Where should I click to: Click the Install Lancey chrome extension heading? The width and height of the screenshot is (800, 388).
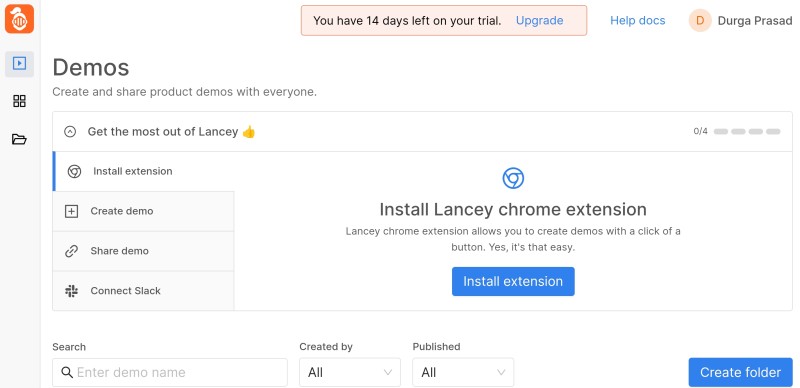pyautogui.click(x=513, y=209)
